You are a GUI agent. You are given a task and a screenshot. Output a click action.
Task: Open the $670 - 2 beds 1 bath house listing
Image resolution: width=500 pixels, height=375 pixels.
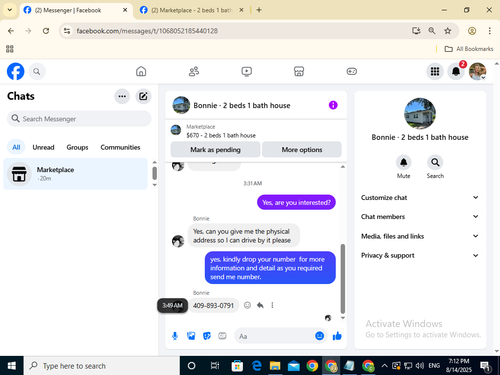[221, 135]
